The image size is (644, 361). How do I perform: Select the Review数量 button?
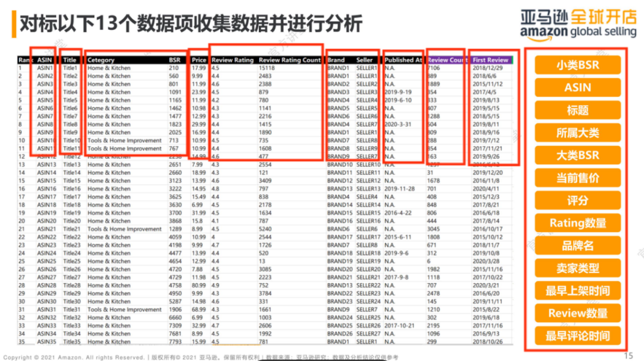577,313
